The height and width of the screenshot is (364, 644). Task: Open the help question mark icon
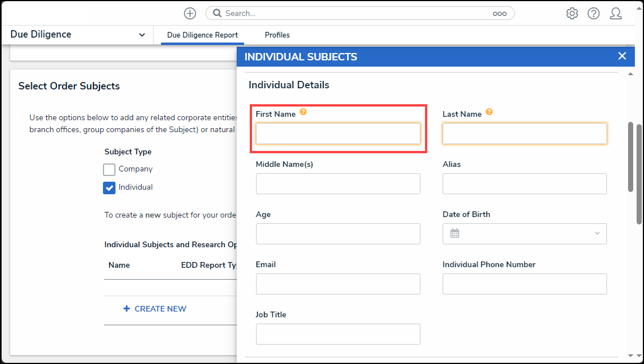(x=593, y=14)
